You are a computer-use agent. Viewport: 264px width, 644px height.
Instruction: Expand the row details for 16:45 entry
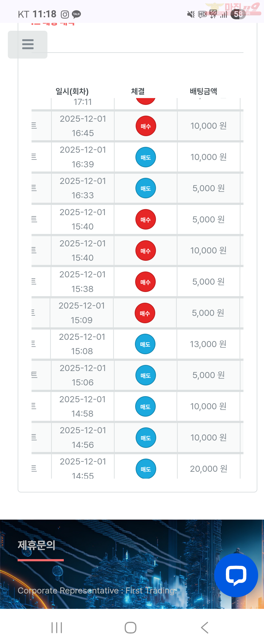pyautogui.click(x=34, y=125)
